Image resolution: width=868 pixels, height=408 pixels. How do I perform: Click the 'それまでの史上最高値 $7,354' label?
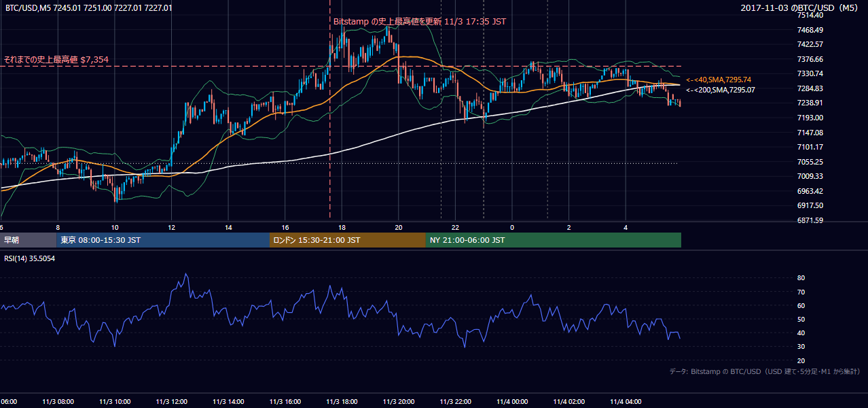56,60
